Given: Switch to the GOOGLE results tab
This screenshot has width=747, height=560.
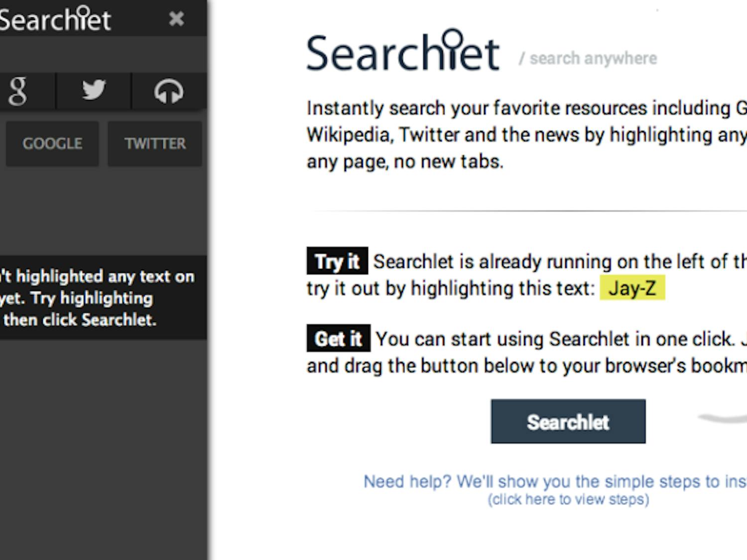Looking at the screenshot, I should [52, 144].
